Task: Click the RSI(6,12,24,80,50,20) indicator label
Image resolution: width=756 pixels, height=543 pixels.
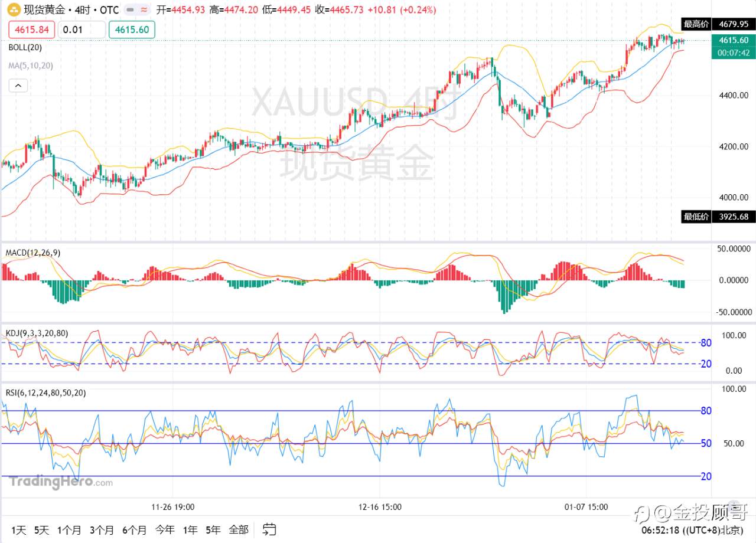Action: click(45, 392)
